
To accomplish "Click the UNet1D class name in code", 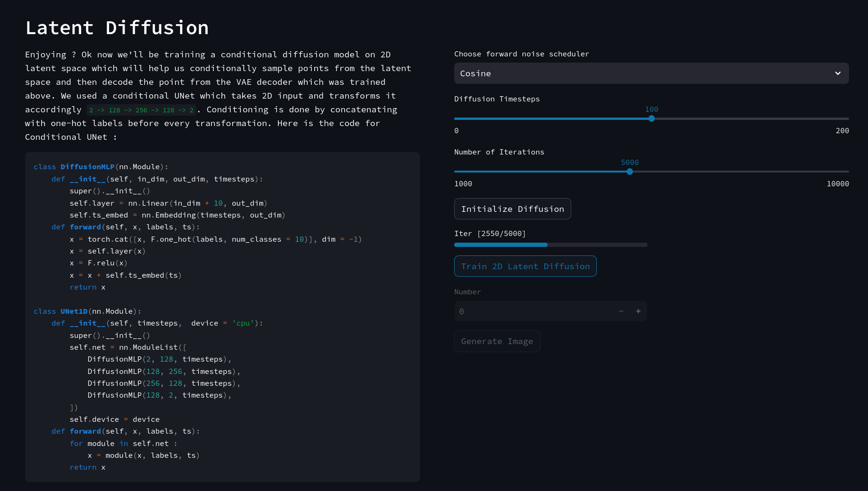I will click(74, 311).
